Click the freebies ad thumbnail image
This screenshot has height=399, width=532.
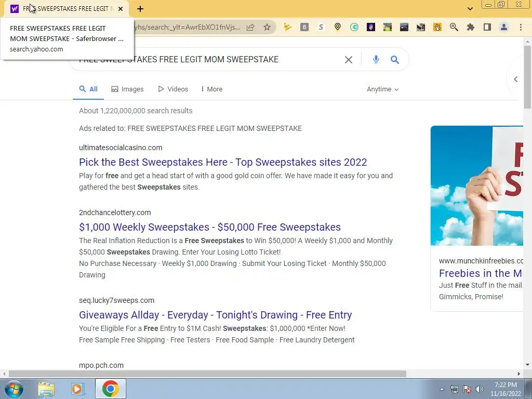[x=477, y=185]
